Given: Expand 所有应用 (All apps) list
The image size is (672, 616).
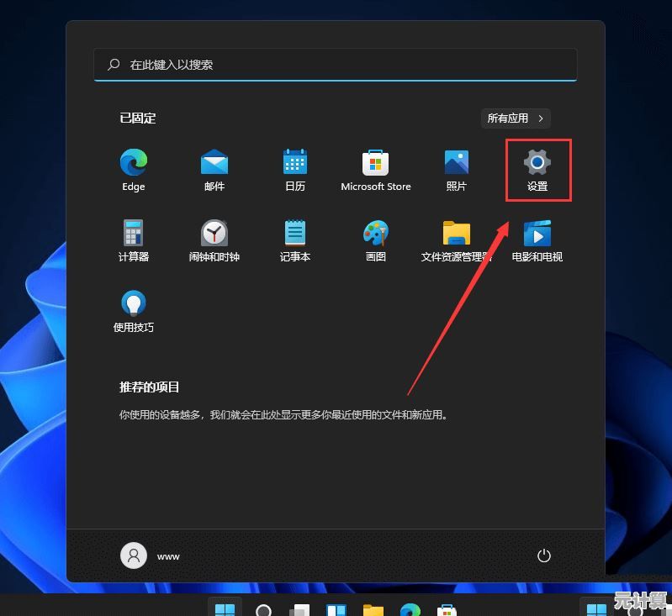Looking at the screenshot, I should click(516, 118).
